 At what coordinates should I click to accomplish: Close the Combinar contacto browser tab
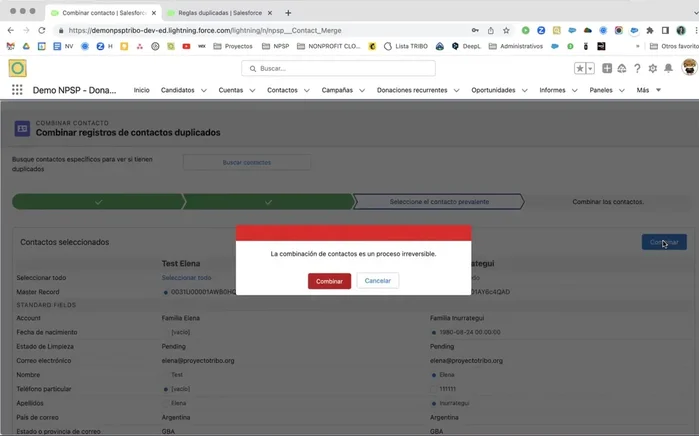[x=154, y=13]
